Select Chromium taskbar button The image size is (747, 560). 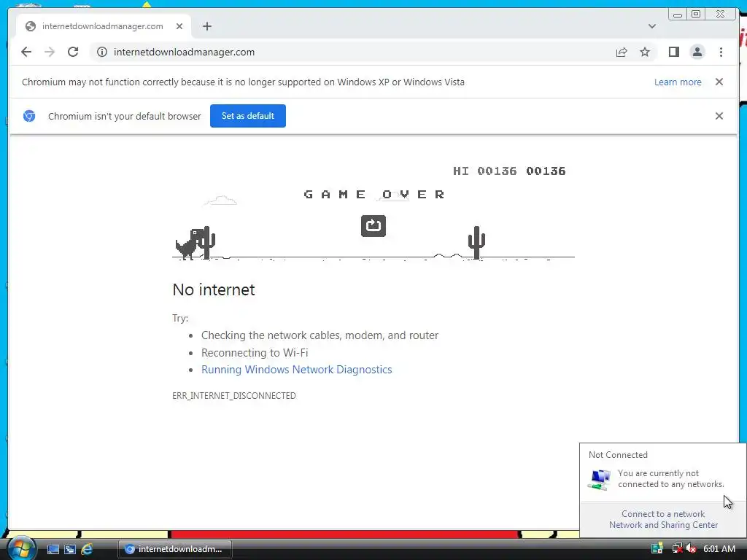[175, 549]
